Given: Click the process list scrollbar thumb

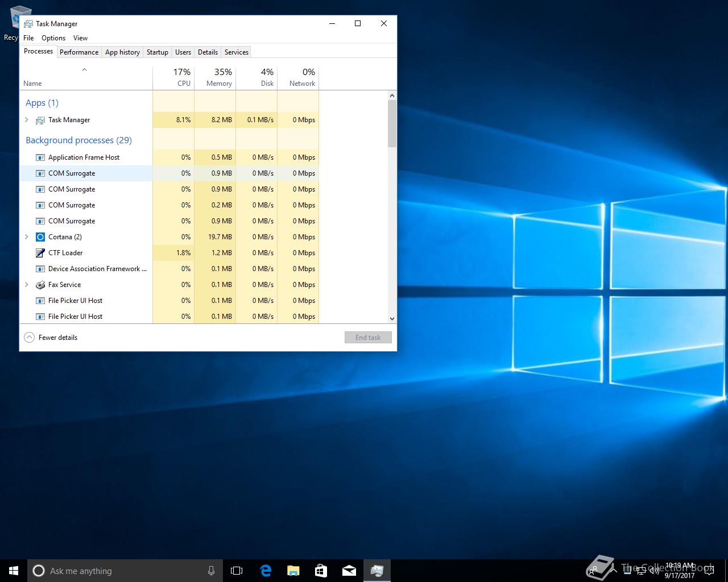Looking at the screenshot, I should pyautogui.click(x=392, y=123).
